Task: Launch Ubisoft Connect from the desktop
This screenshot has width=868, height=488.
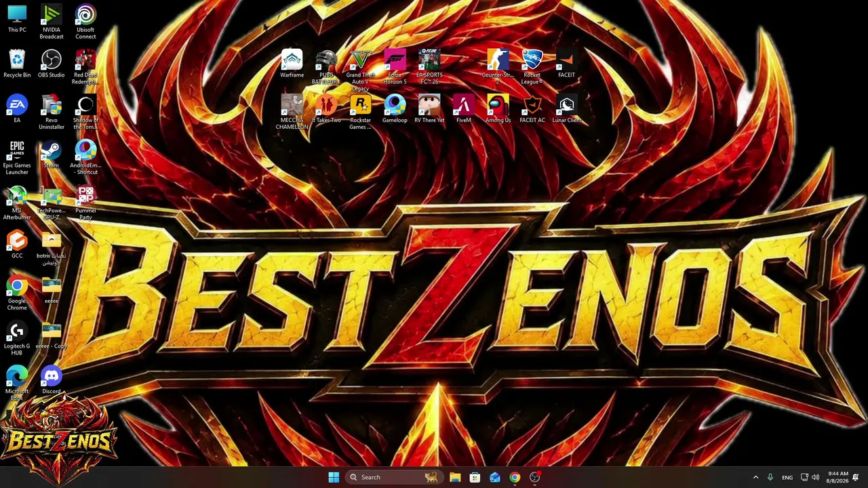Action: point(85,22)
